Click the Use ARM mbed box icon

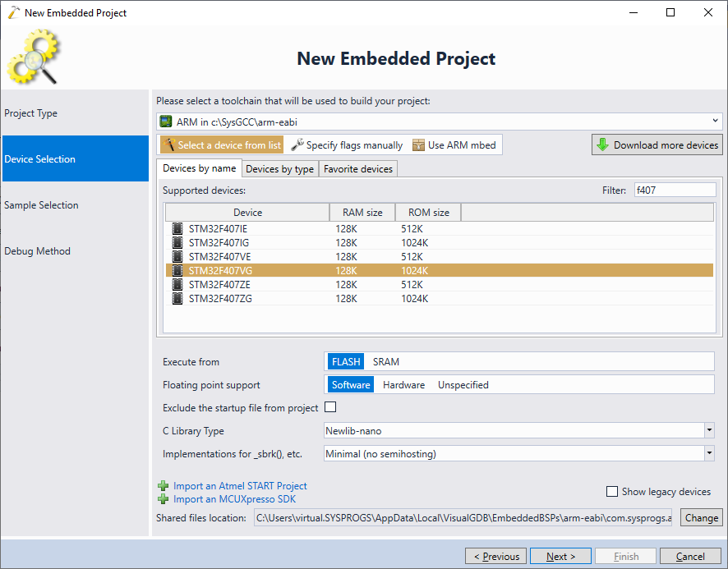(419, 145)
